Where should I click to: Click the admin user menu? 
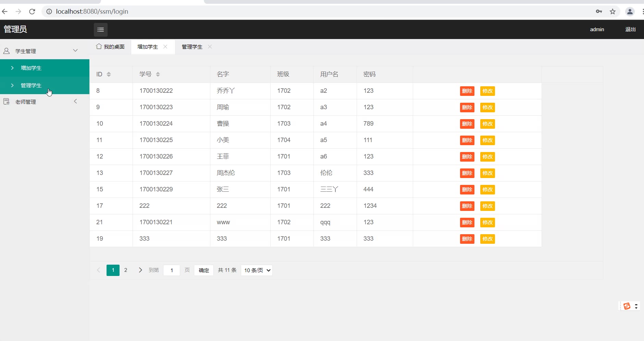click(x=597, y=29)
